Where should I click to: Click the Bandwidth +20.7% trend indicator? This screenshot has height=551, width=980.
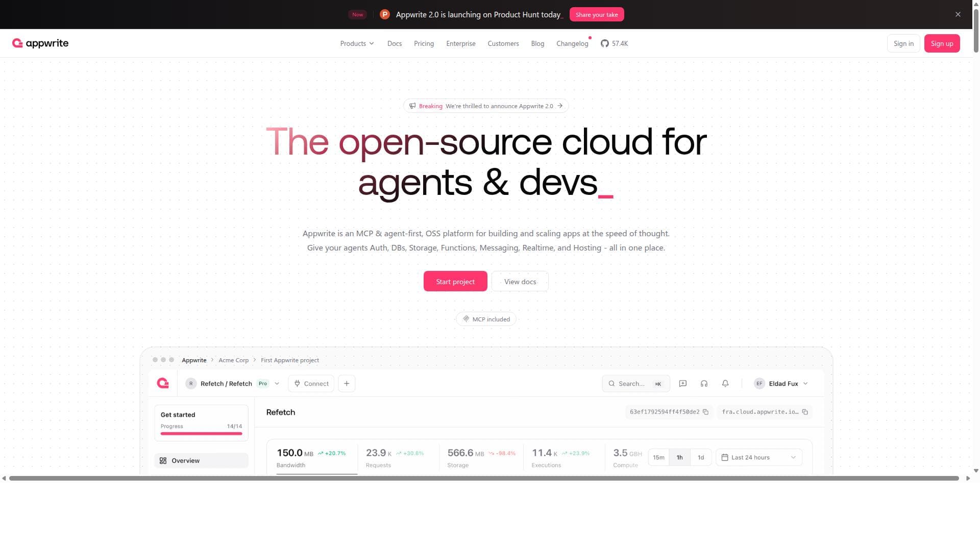click(332, 453)
